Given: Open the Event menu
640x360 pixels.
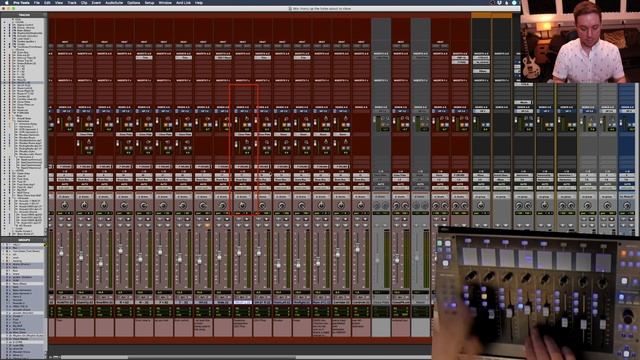Looking at the screenshot, I should 96,2.
